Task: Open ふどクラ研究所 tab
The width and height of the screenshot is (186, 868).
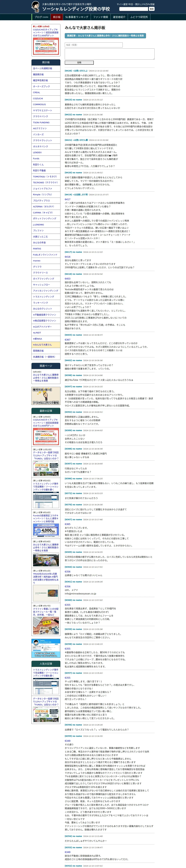Action: pyautogui.click(x=139, y=17)
